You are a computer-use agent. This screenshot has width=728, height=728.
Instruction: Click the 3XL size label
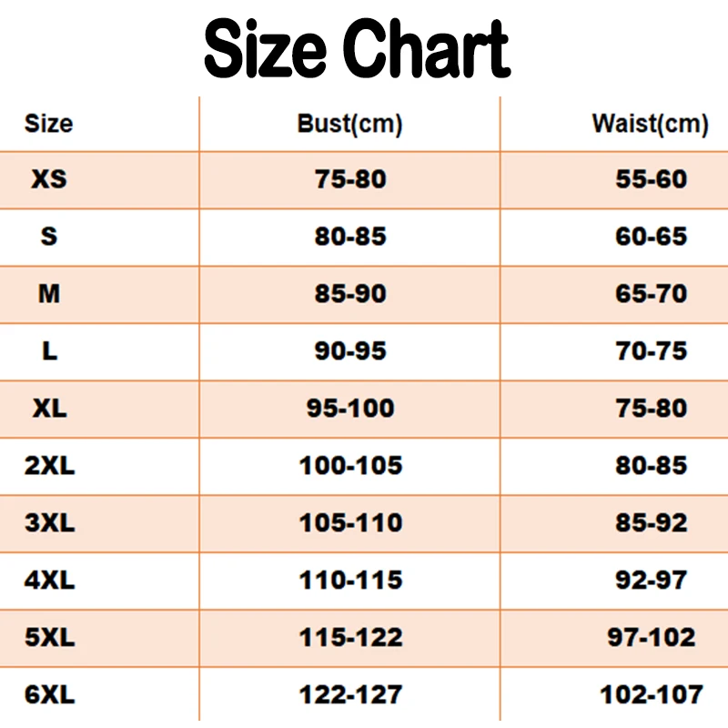[x=50, y=523]
